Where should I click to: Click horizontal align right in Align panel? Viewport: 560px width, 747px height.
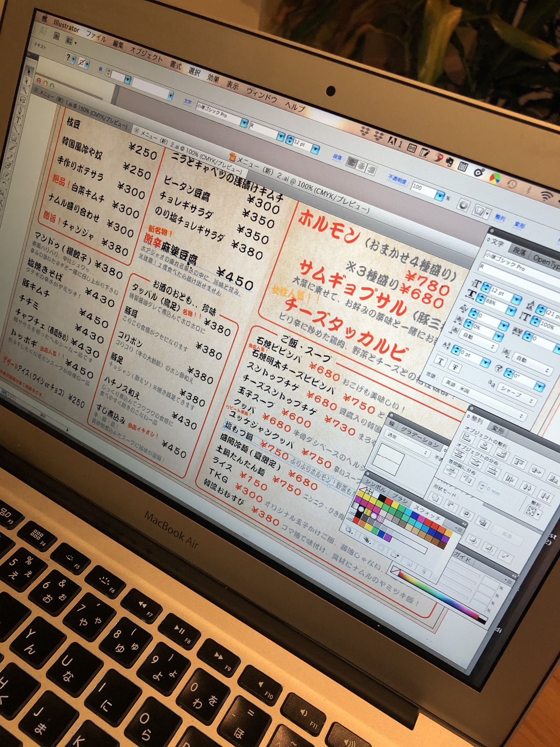click(501, 455)
